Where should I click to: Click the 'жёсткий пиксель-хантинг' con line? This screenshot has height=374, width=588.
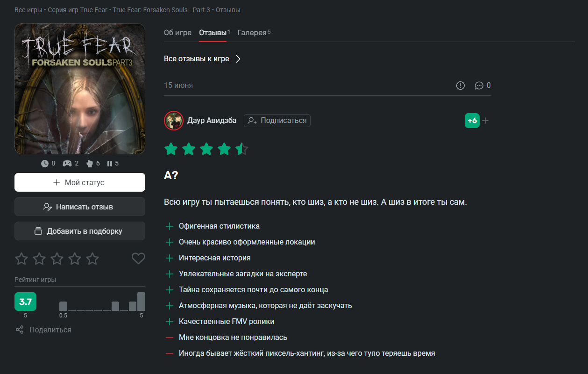tap(307, 353)
